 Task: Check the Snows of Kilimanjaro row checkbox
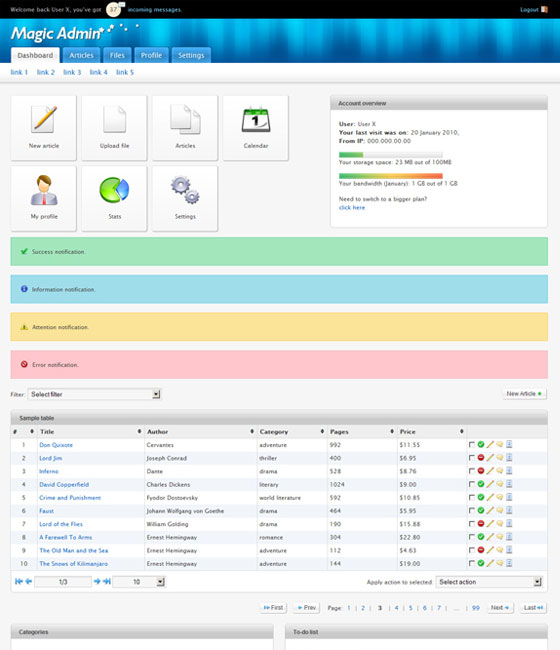[x=472, y=563]
